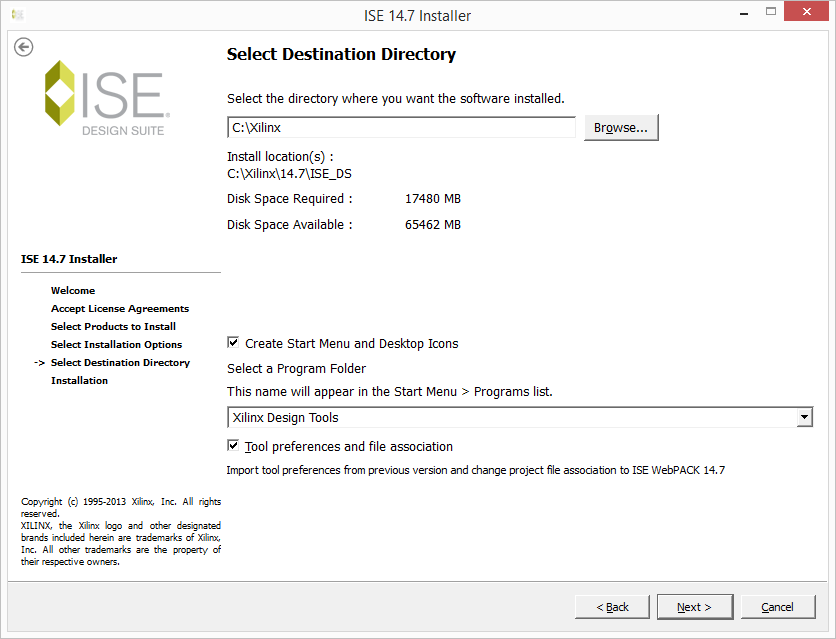Click the installer title bar app icon
The image size is (836, 639).
18,15
